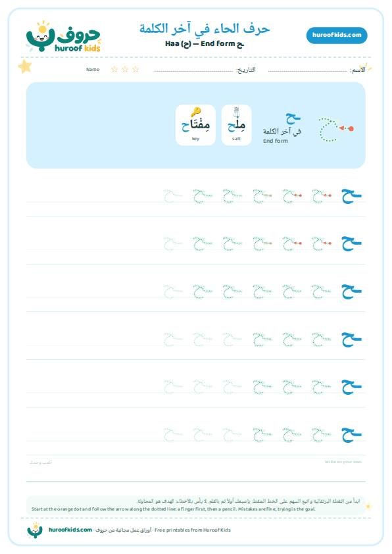Click the date blank line next to التاريخ
392x554 pixels.
(193, 71)
